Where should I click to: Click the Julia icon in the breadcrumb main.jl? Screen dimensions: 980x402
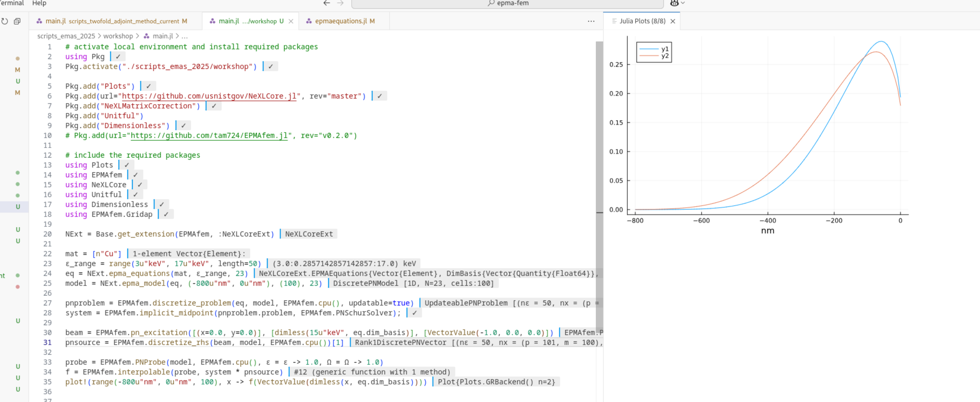(x=146, y=36)
